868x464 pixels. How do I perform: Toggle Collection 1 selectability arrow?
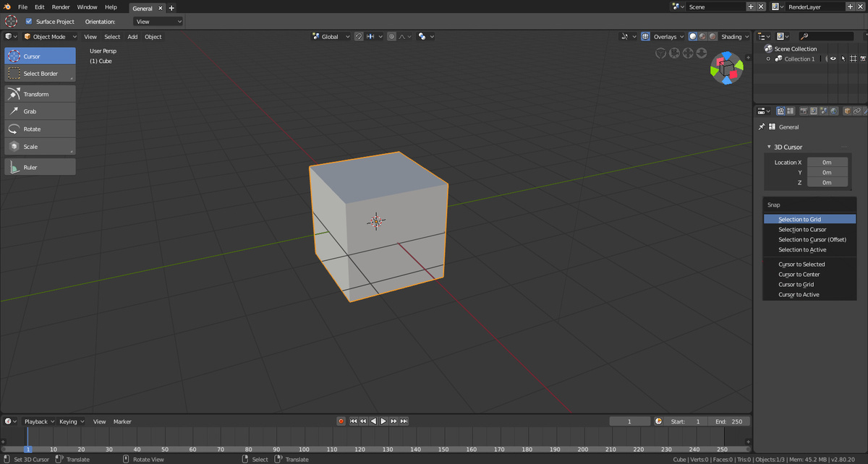843,59
